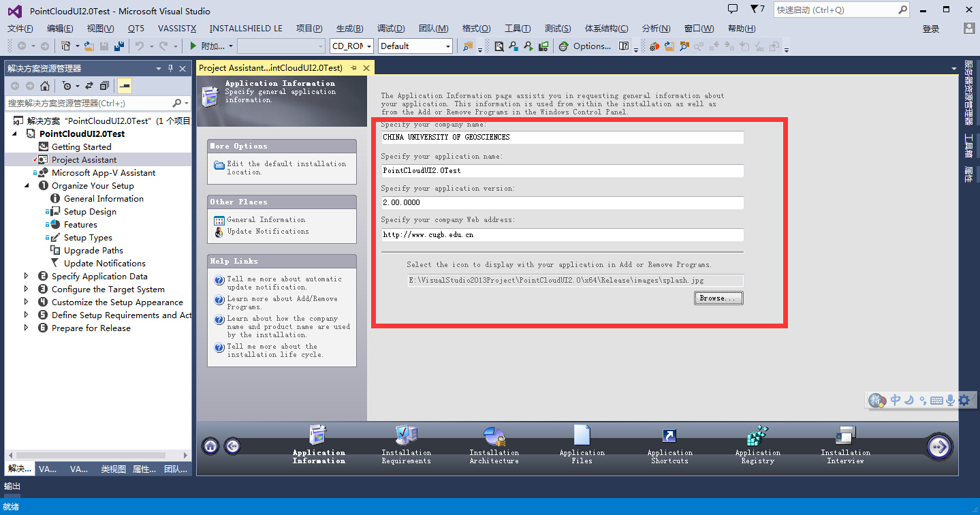Click the Solution Explorer search magnifier icon
This screenshot has height=515, width=980.
click(178, 103)
